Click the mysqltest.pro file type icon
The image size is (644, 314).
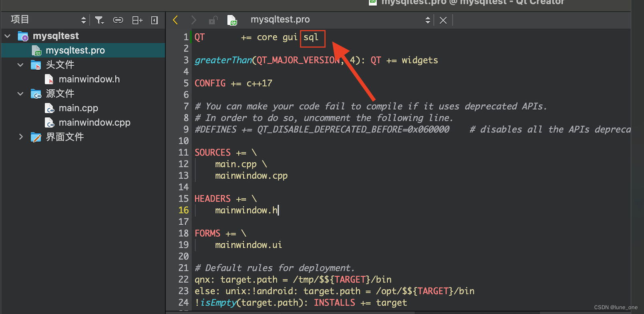[x=232, y=20]
